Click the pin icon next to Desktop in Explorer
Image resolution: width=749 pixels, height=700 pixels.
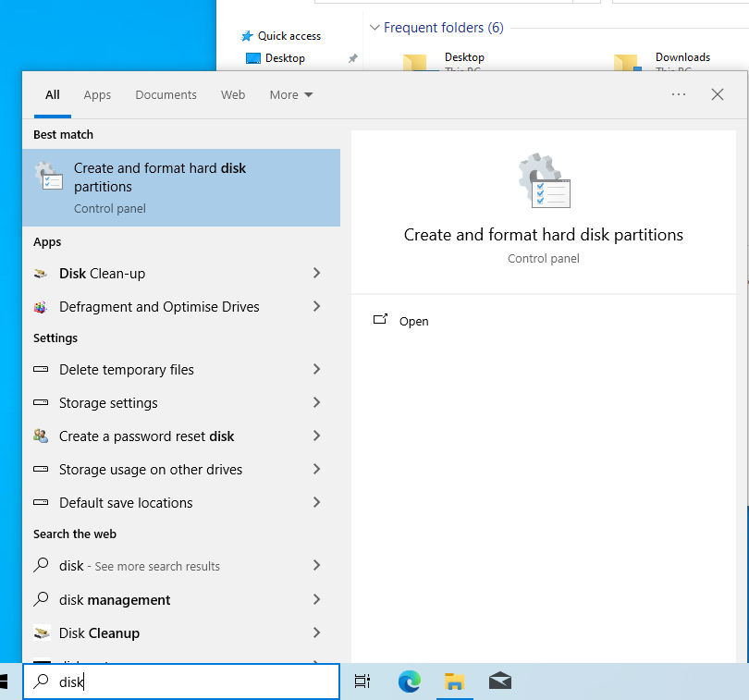pyautogui.click(x=353, y=58)
